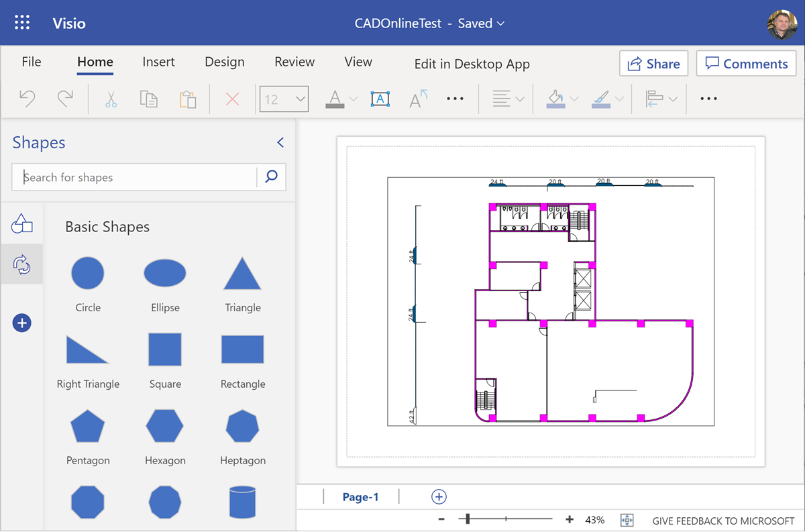Click the Basic Shapes stencil heading
805x532 pixels.
(107, 227)
